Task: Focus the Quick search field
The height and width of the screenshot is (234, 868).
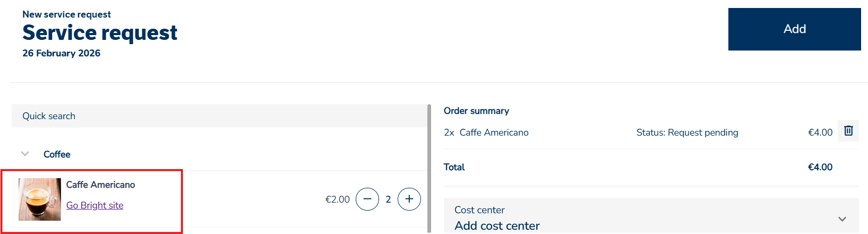Action: 219,116
